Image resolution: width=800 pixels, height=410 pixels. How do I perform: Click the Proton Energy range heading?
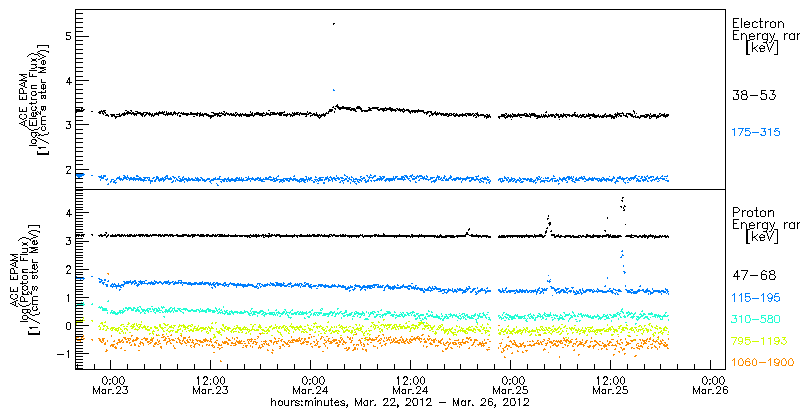pos(765,225)
